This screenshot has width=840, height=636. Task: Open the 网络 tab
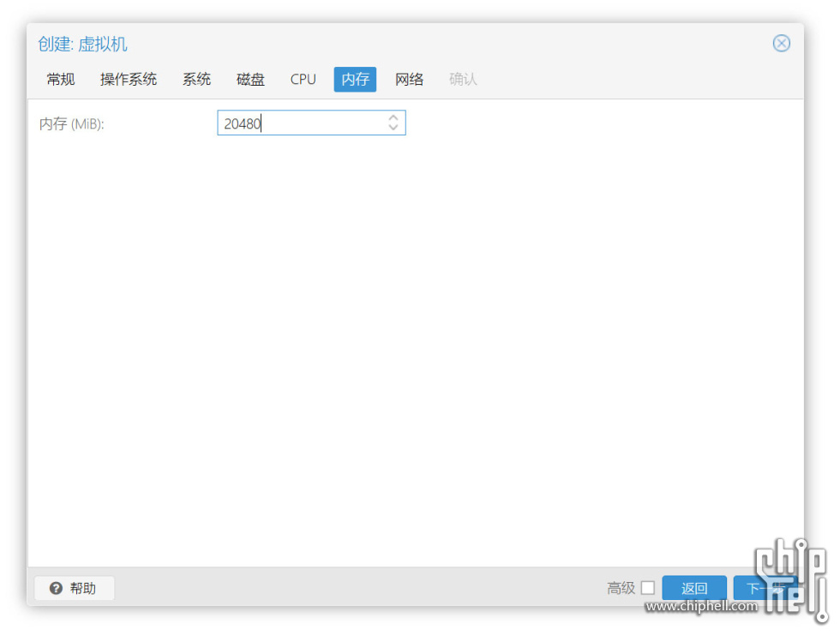[410, 80]
